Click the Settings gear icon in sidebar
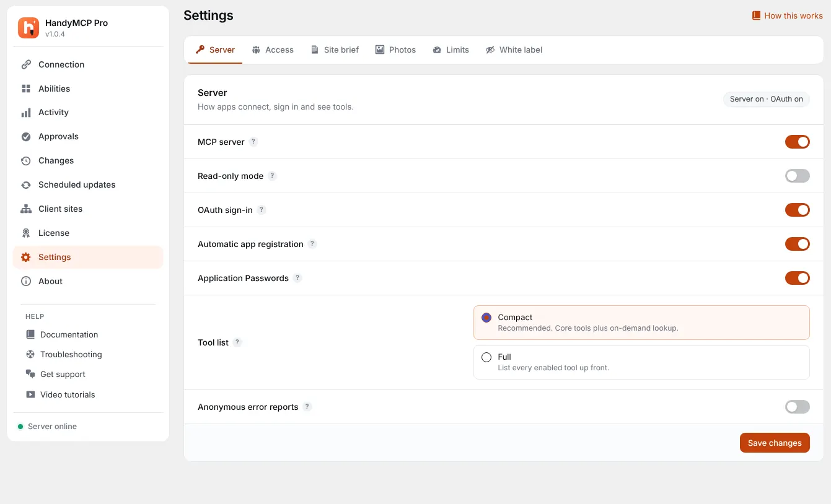The image size is (831, 504). [26, 258]
